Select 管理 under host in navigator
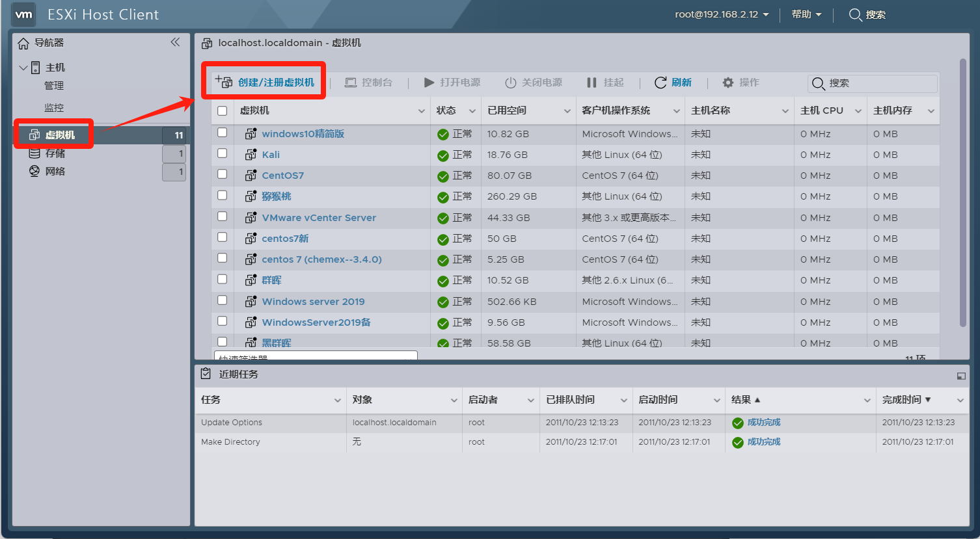The height and width of the screenshot is (539, 980). point(54,86)
